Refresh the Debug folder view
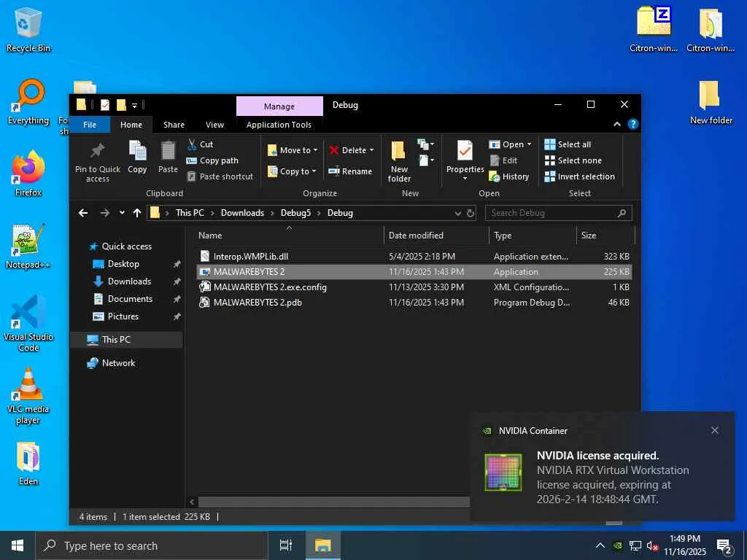The width and height of the screenshot is (747, 560). 471,213
